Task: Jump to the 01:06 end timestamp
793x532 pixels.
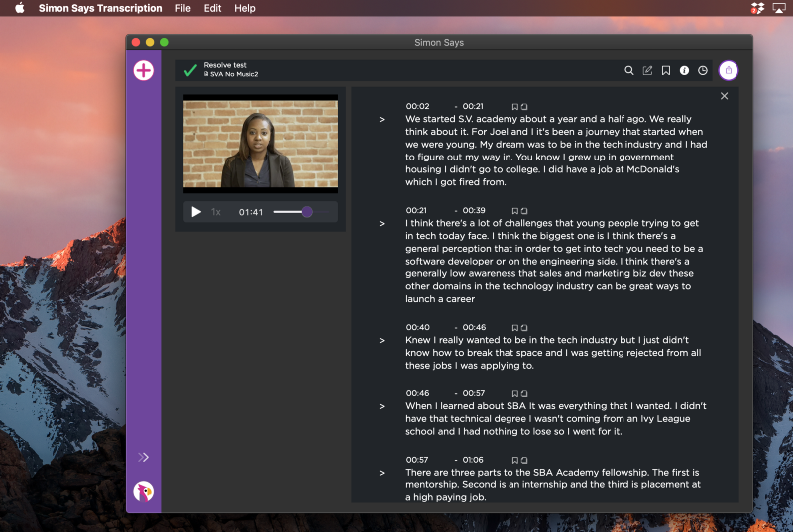Action: pyautogui.click(x=473, y=460)
